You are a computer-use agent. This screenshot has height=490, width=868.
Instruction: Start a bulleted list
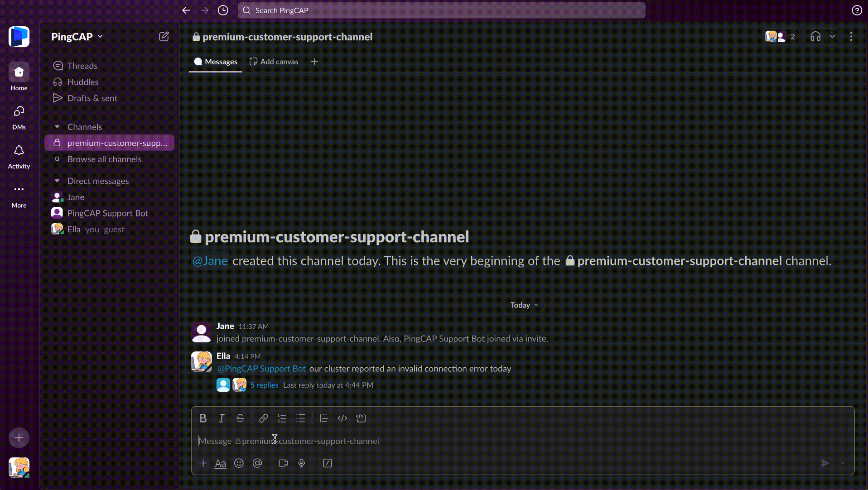301,418
